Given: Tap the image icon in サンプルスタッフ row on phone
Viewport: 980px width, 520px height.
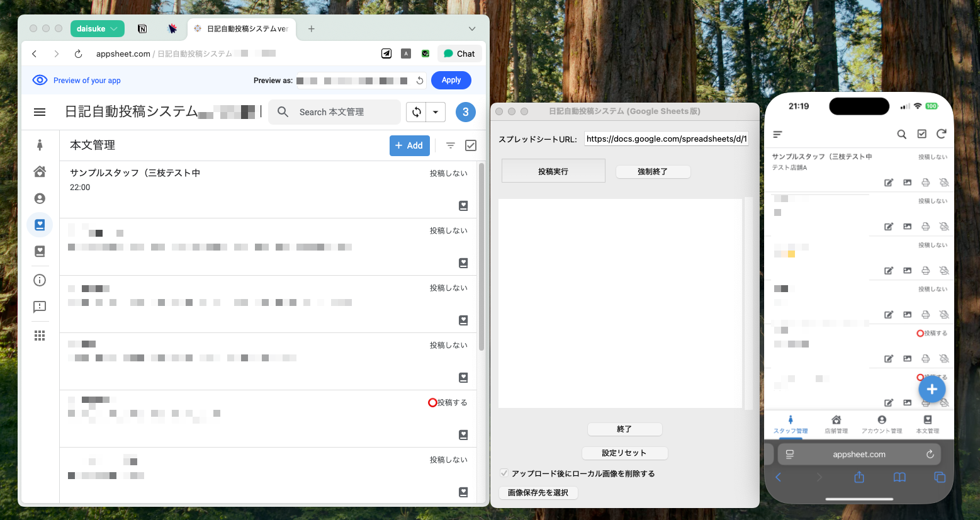Looking at the screenshot, I should point(907,183).
